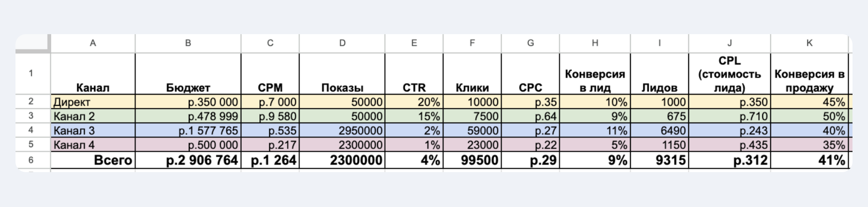Select row 1 header
The image size is (868, 207).
pyautogui.click(x=31, y=73)
